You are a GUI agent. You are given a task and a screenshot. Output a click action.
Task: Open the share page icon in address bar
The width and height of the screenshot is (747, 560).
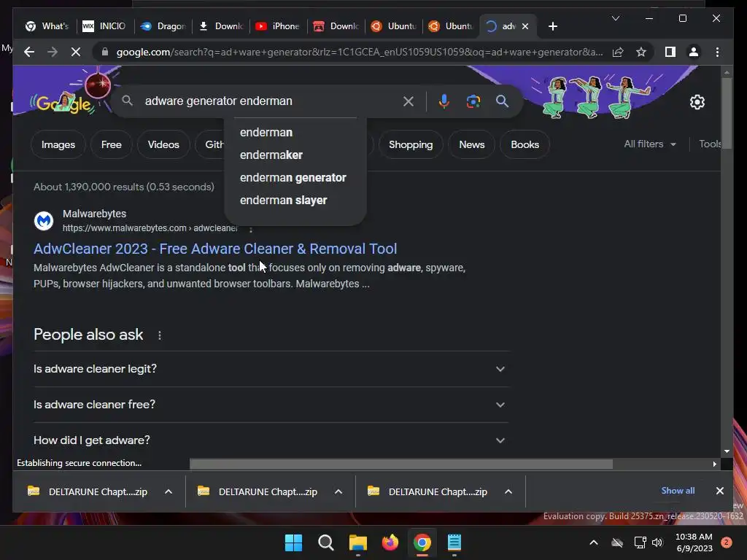(618, 52)
